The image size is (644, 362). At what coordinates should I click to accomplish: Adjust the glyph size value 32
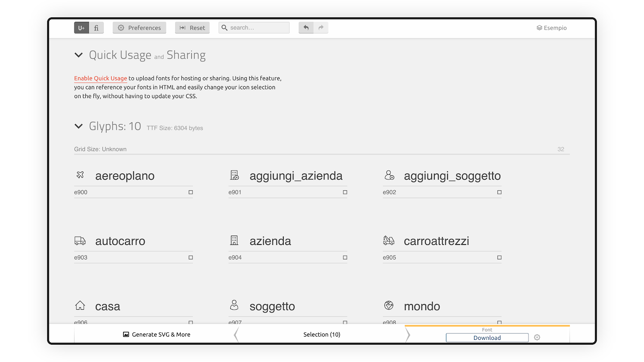561,149
